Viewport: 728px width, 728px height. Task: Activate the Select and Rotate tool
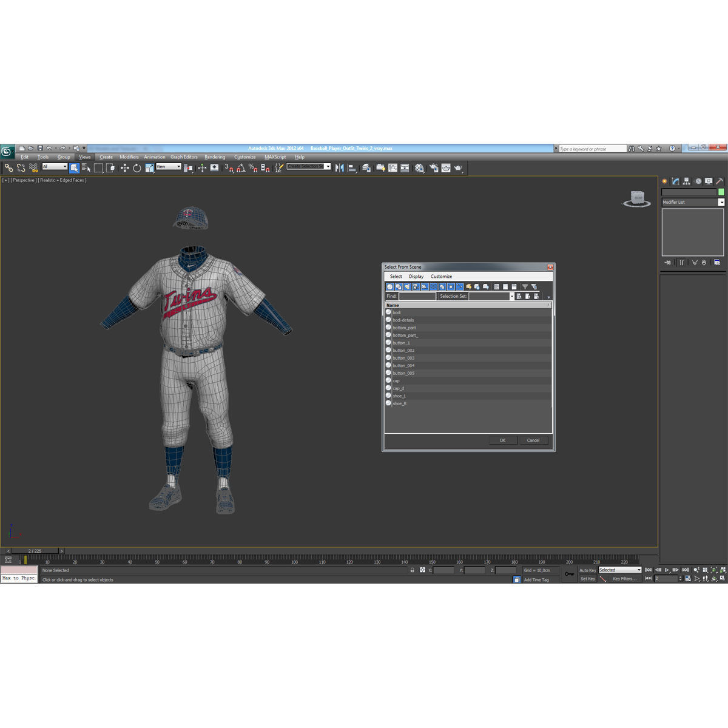[x=137, y=168]
